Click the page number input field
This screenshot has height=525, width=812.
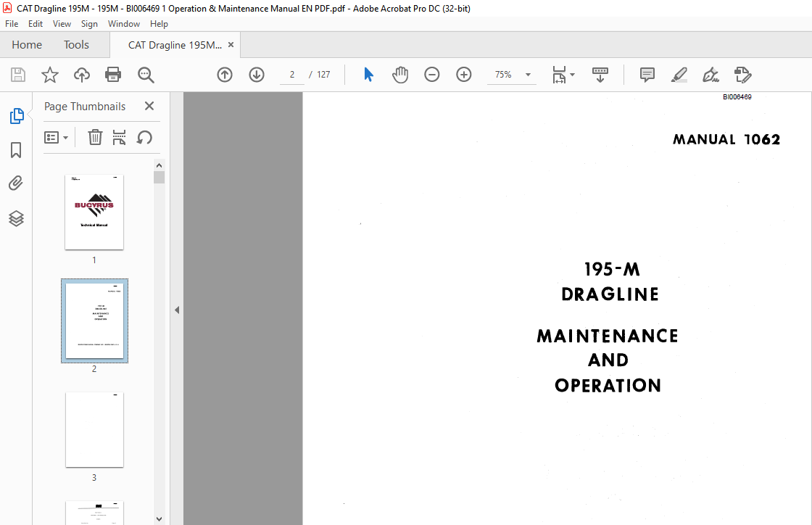[x=292, y=75]
